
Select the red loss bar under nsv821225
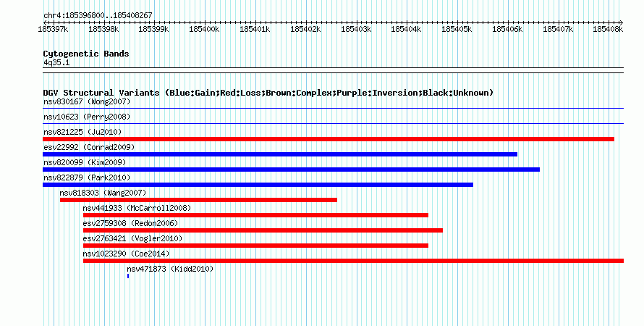point(329,139)
